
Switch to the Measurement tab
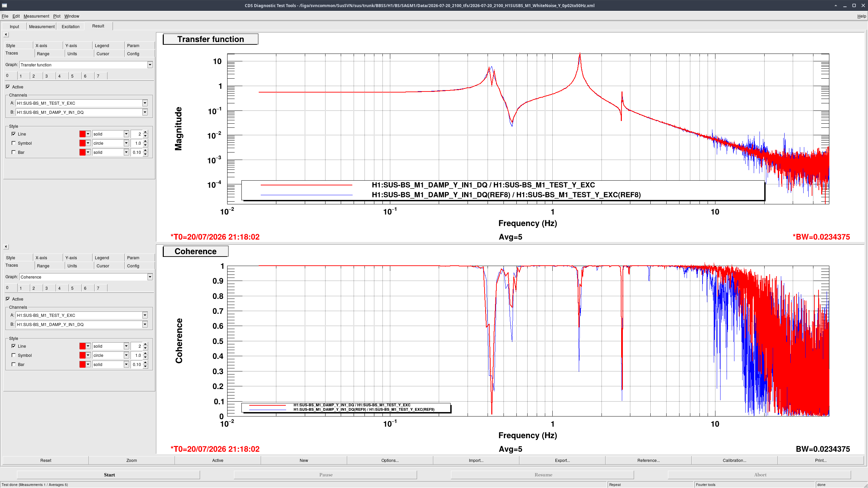coord(42,26)
